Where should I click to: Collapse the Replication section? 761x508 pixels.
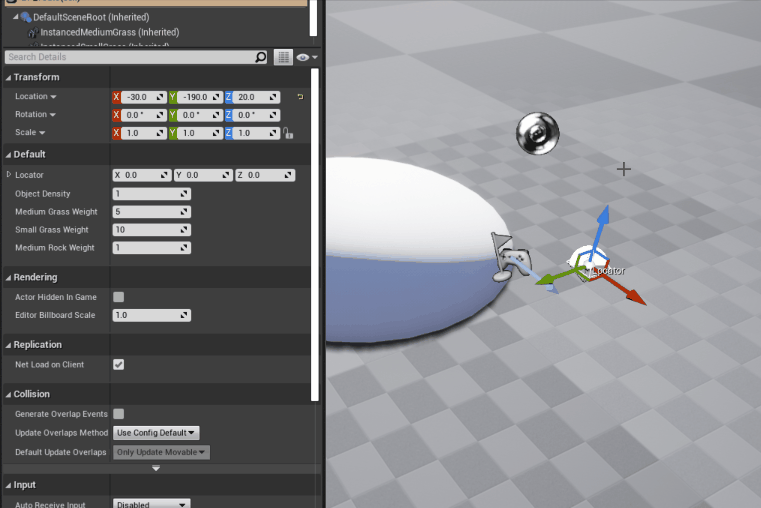[8, 345]
